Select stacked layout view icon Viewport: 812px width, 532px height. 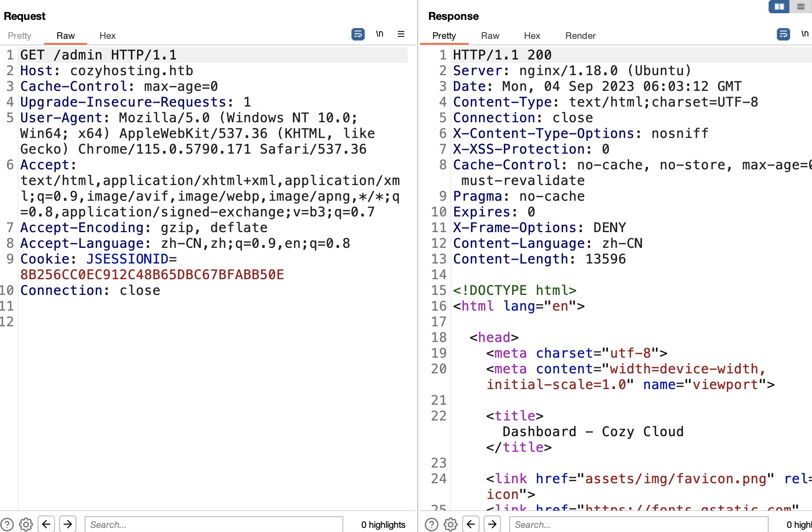coord(801,7)
